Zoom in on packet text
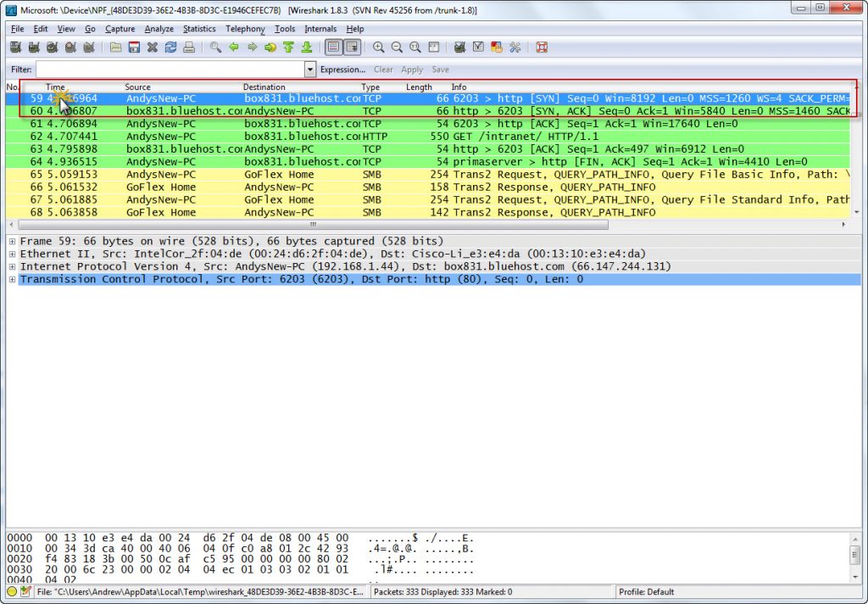The height and width of the screenshot is (604, 868). click(x=378, y=48)
